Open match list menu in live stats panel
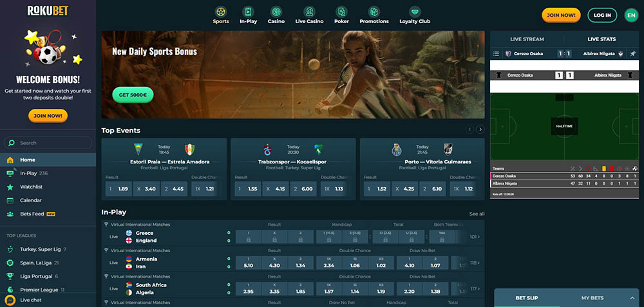This screenshot has height=307, width=644. pyautogui.click(x=496, y=54)
